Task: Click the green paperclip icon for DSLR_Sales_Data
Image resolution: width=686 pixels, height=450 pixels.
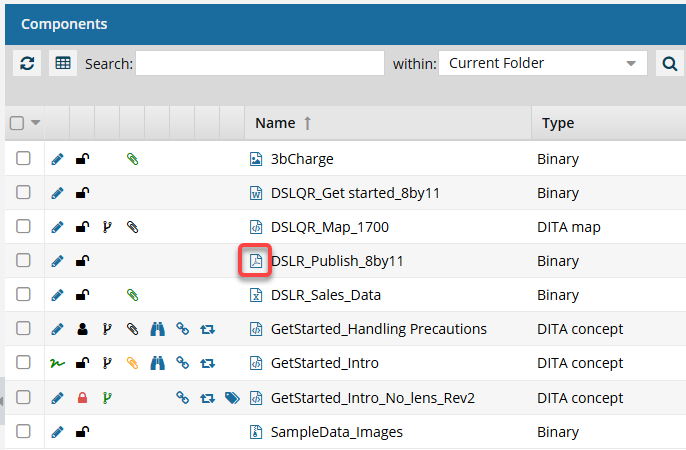Action: 132,295
